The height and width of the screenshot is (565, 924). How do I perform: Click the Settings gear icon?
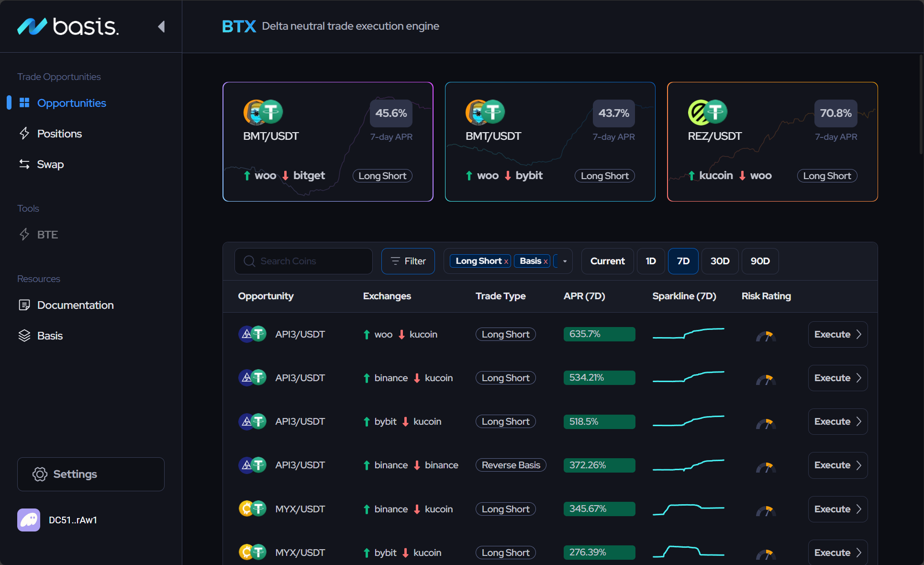pyautogui.click(x=40, y=474)
